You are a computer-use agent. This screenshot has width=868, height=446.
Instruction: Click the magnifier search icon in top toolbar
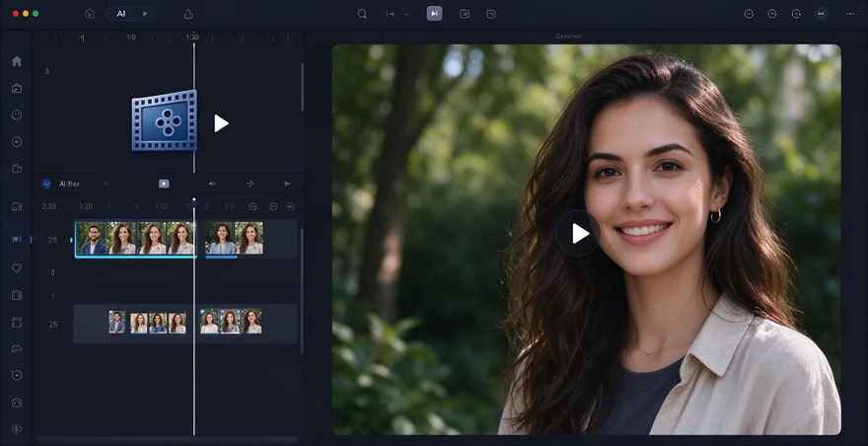(x=362, y=14)
